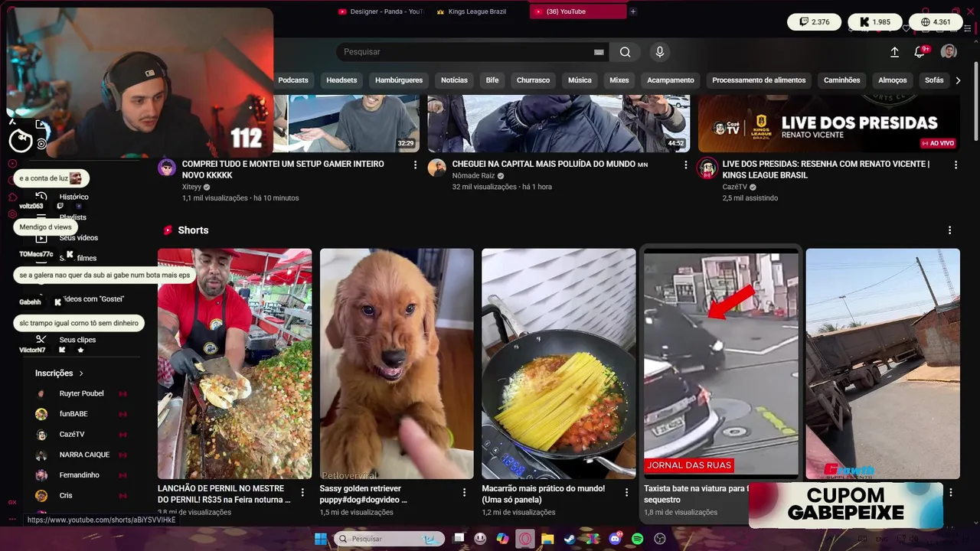Image resolution: width=980 pixels, height=551 pixels.
Task: Click the Nômade Raiz channel avatar
Action: [x=436, y=168]
